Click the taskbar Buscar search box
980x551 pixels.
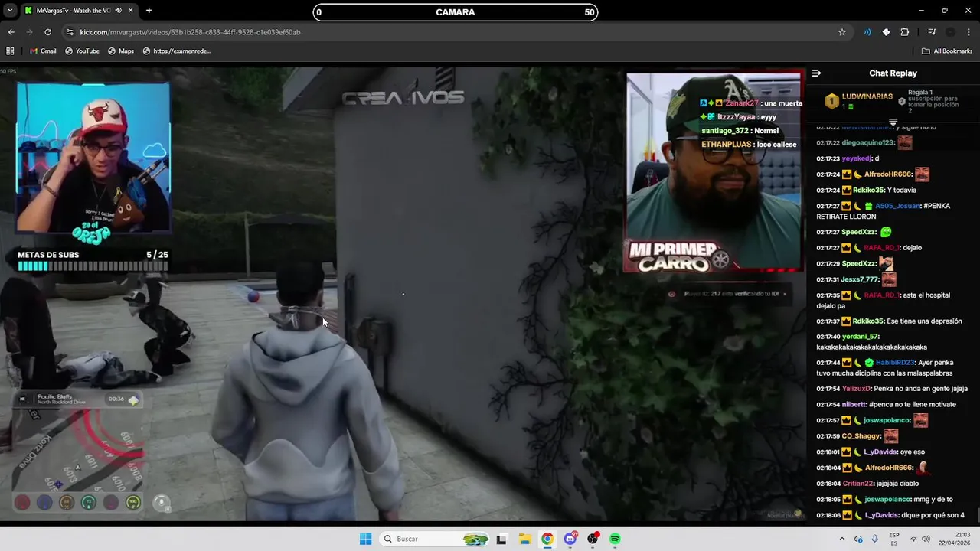tap(436, 539)
